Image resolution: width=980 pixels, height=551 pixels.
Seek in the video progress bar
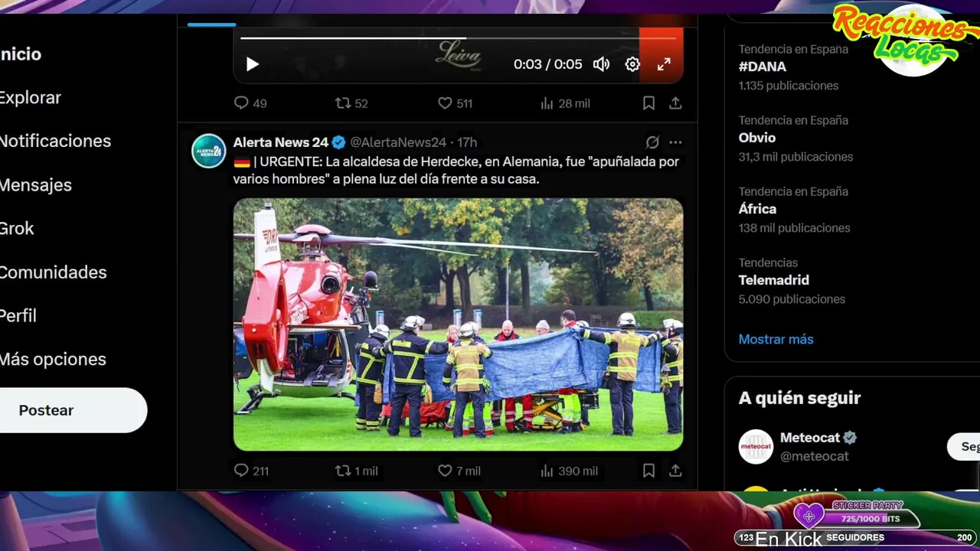[458, 37]
